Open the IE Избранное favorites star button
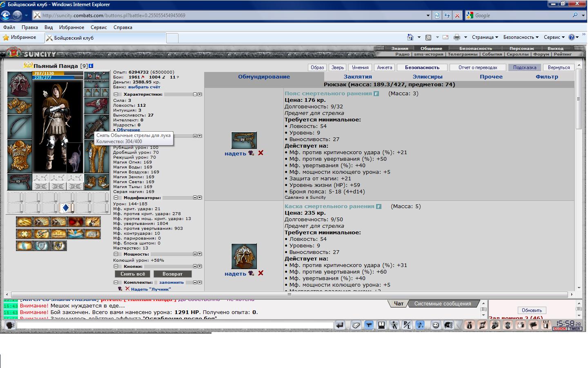Screen dimensions: 588x368 coord(20,37)
